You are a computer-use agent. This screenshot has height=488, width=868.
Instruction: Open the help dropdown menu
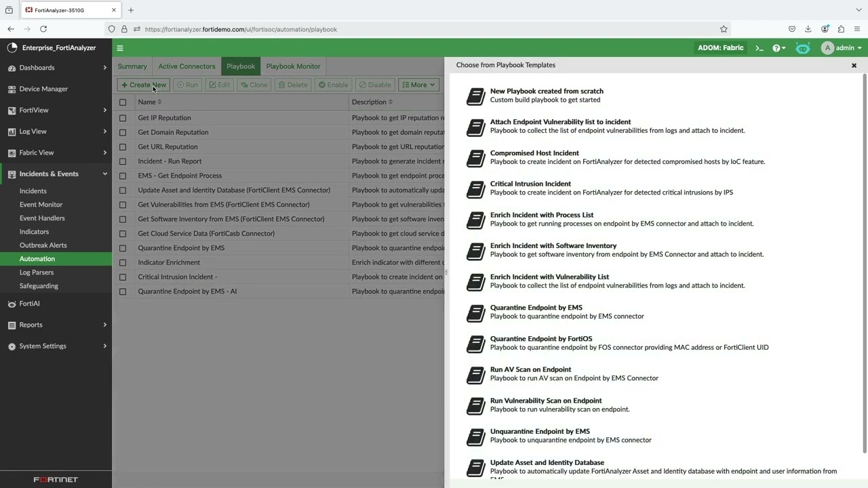[779, 48]
